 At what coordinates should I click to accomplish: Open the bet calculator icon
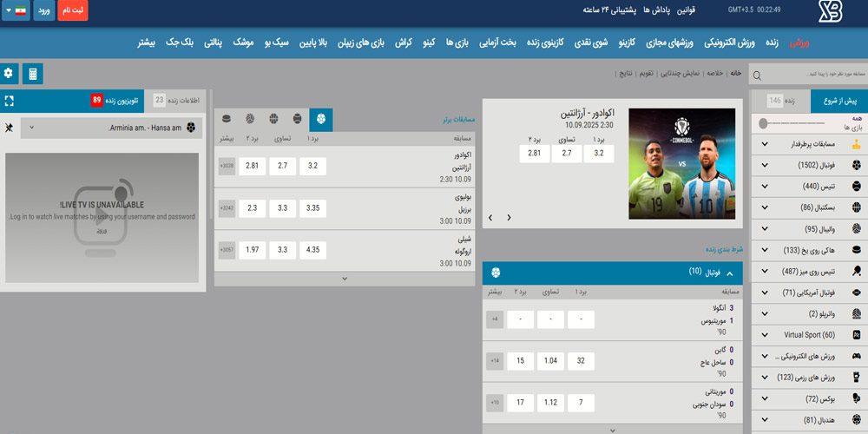(33, 74)
